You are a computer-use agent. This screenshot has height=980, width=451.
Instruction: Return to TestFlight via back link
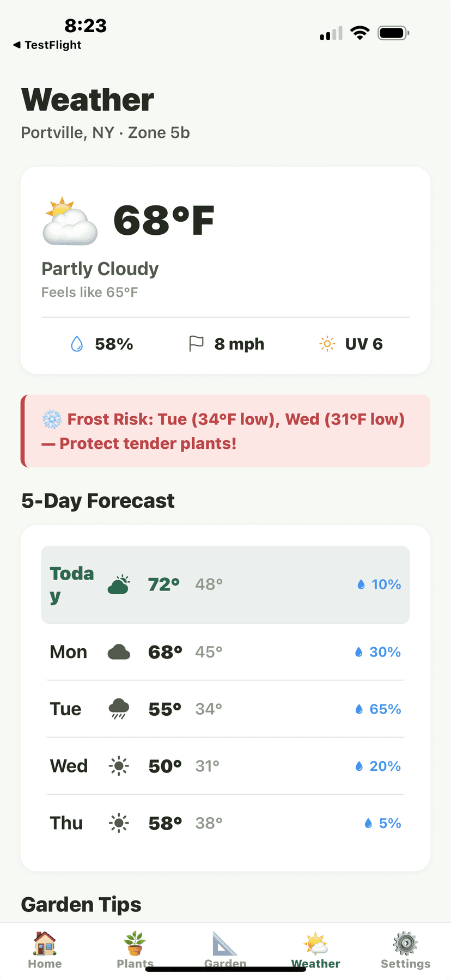[x=47, y=45]
